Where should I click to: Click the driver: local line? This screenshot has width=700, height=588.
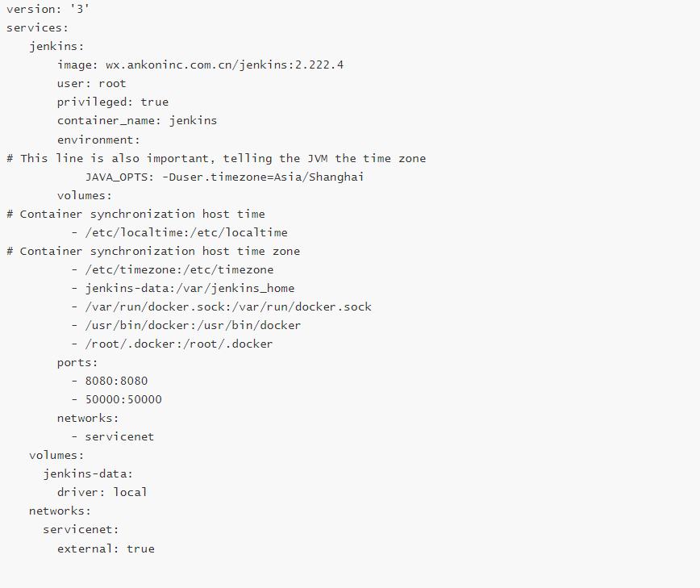pos(102,492)
